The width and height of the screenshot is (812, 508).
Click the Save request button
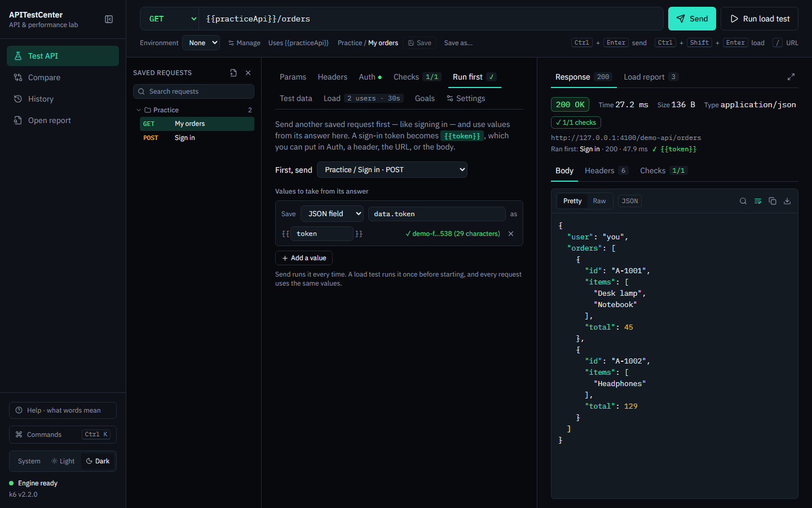pos(420,43)
